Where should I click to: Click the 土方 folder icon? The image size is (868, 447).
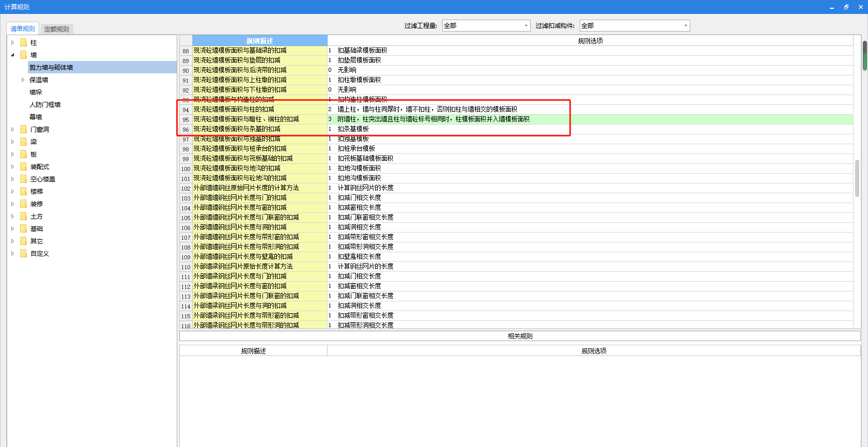(23, 216)
